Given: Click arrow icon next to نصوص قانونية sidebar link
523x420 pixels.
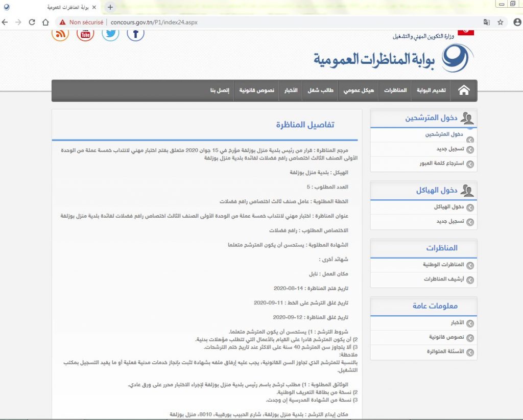Looking at the screenshot, I should [x=470, y=338].
